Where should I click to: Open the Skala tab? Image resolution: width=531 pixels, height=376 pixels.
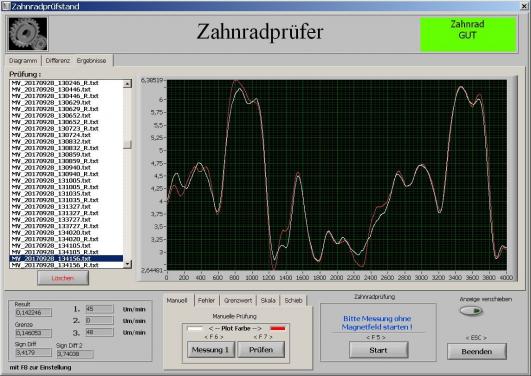pyautogui.click(x=268, y=300)
